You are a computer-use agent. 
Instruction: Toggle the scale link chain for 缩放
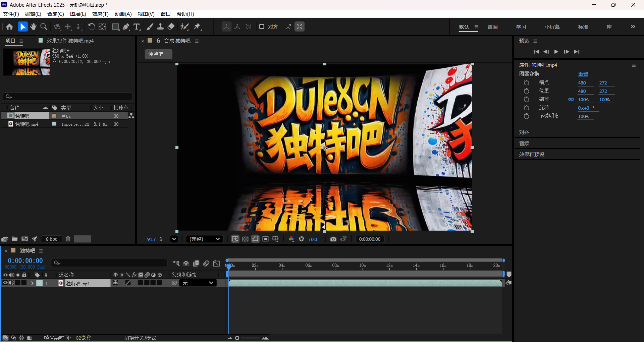tap(571, 100)
